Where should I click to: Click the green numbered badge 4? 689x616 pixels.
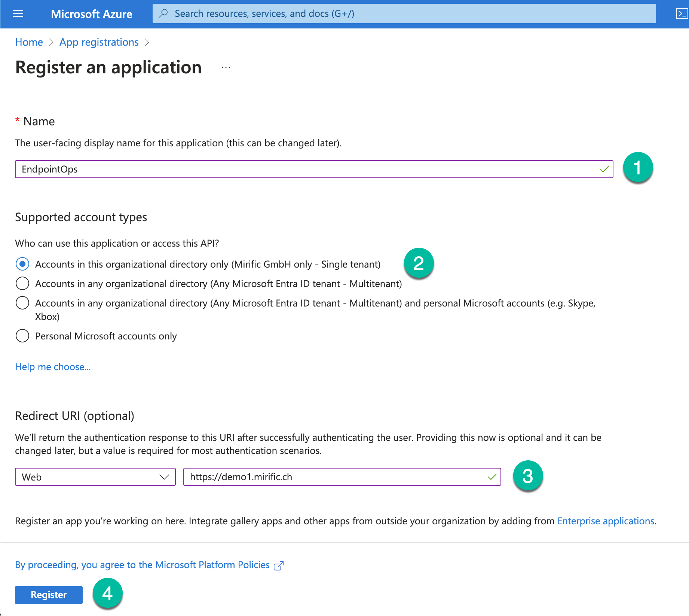107,594
